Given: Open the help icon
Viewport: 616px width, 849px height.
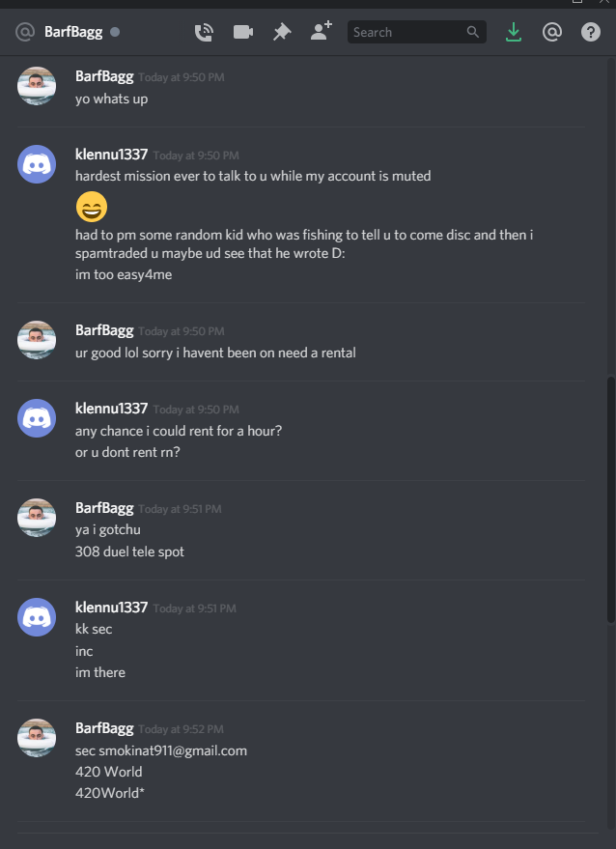Looking at the screenshot, I should pyautogui.click(x=591, y=33).
